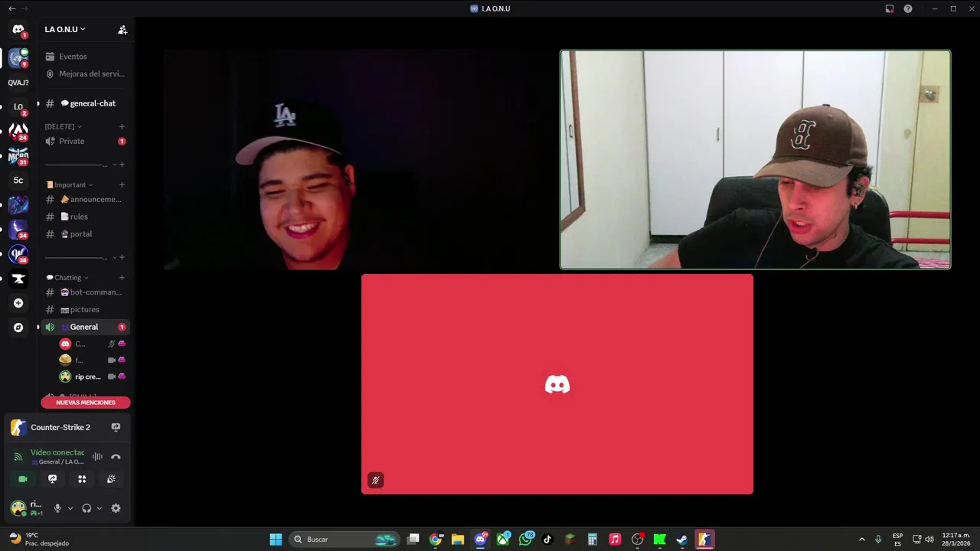Image resolution: width=980 pixels, height=551 pixels.
Task: Open the soundboard icon
Action: click(111, 479)
